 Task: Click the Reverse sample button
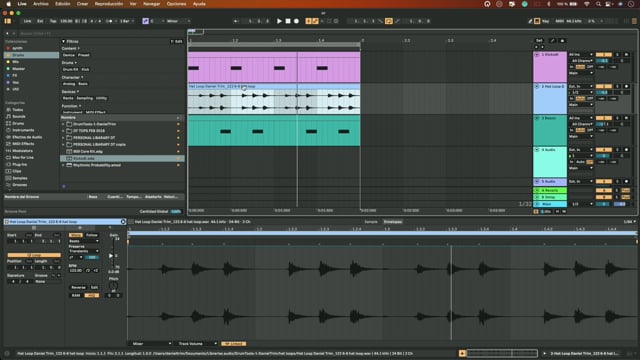[x=78, y=287]
